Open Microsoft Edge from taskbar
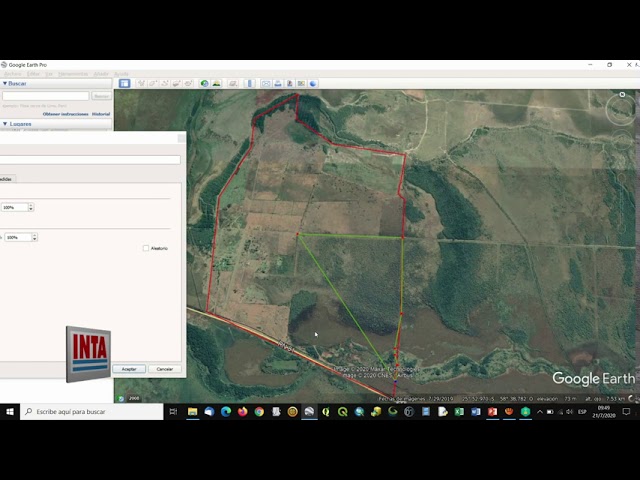 click(x=226, y=412)
